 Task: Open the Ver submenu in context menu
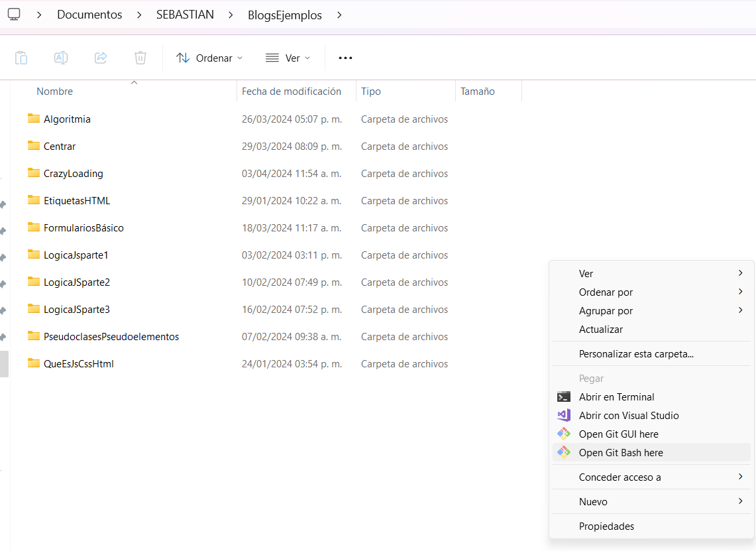coord(651,274)
